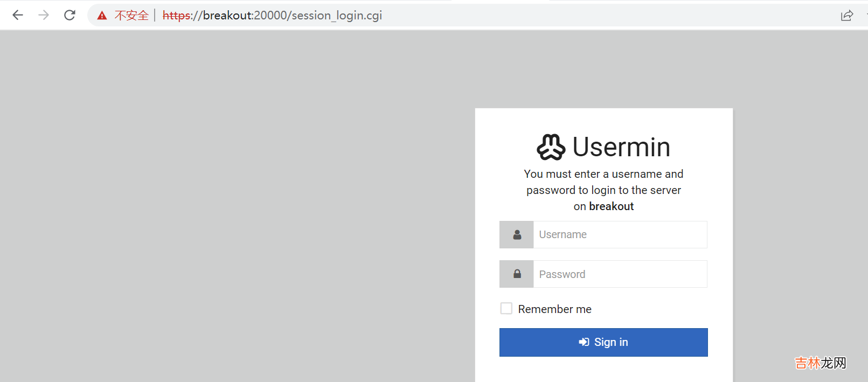Viewport: 868px width, 382px height.
Task: Go back to the previous page
Action: pyautogui.click(x=18, y=15)
